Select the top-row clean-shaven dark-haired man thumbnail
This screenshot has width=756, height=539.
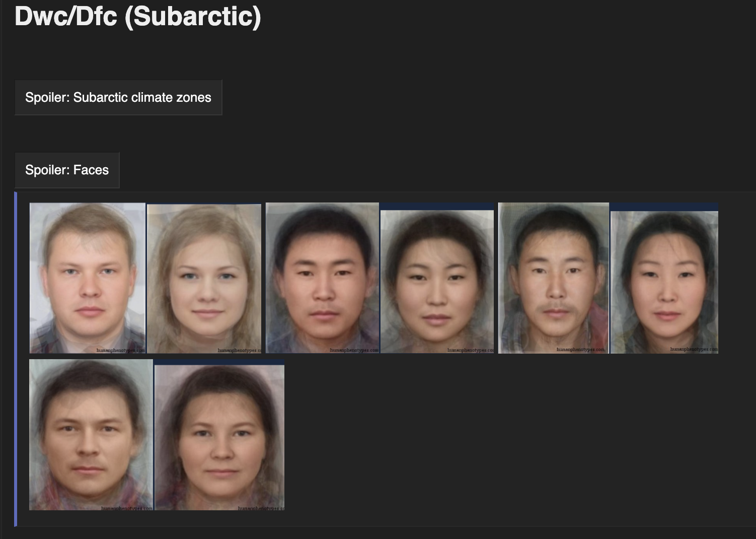pos(322,278)
